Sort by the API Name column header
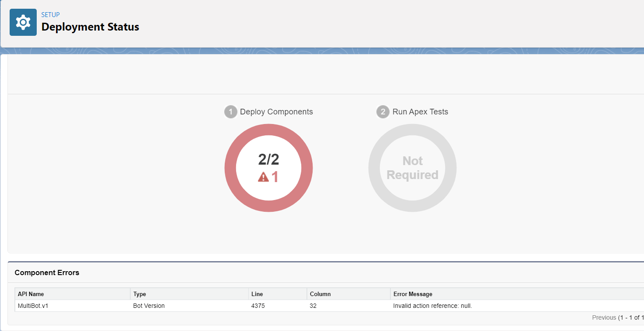 (73, 294)
